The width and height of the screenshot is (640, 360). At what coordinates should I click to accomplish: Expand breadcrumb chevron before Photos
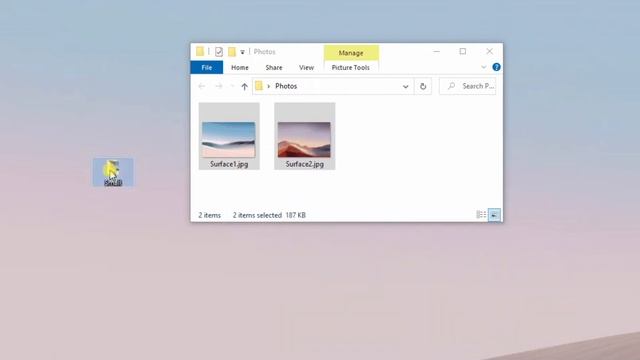[269, 86]
